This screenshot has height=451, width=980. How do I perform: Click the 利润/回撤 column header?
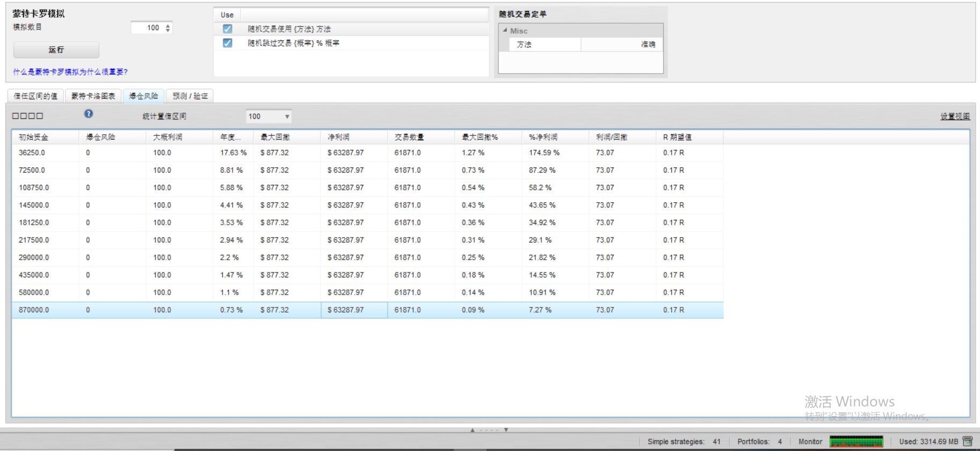[x=622, y=137]
